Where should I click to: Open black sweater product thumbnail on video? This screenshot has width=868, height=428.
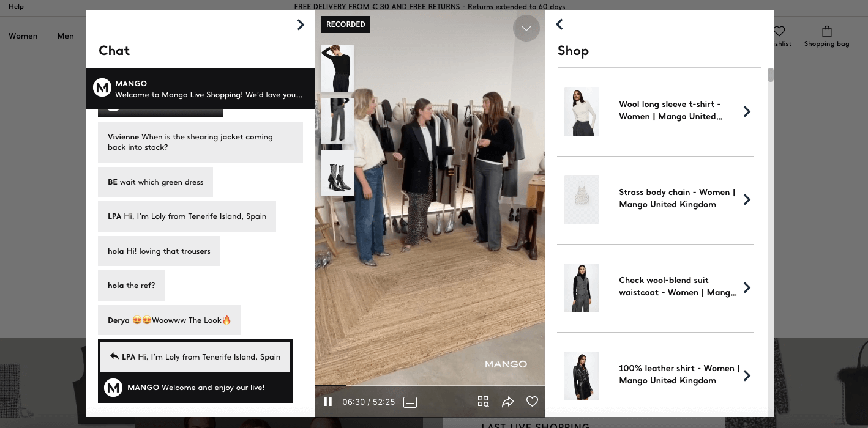point(338,68)
